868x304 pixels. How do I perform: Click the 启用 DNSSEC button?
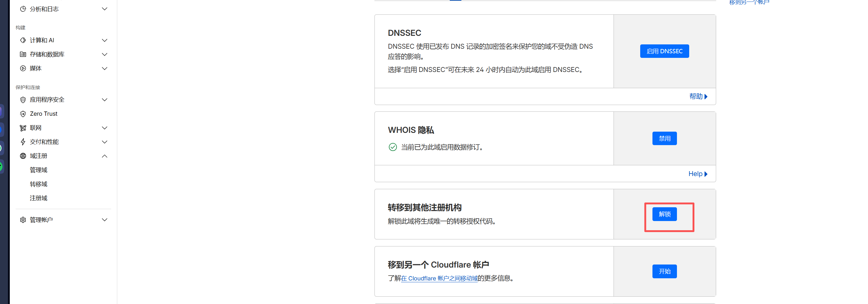pyautogui.click(x=664, y=51)
